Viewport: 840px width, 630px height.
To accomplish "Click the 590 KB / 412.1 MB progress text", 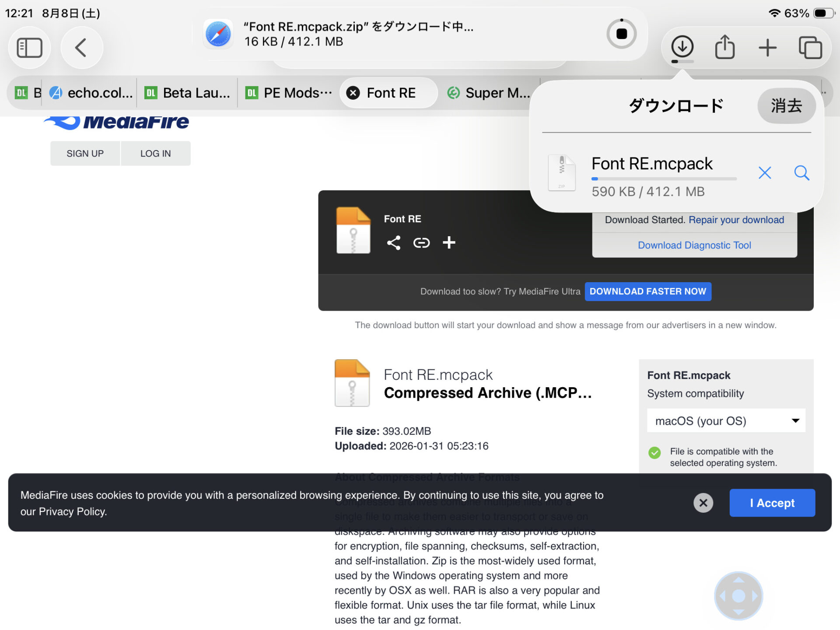I will [648, 192].
